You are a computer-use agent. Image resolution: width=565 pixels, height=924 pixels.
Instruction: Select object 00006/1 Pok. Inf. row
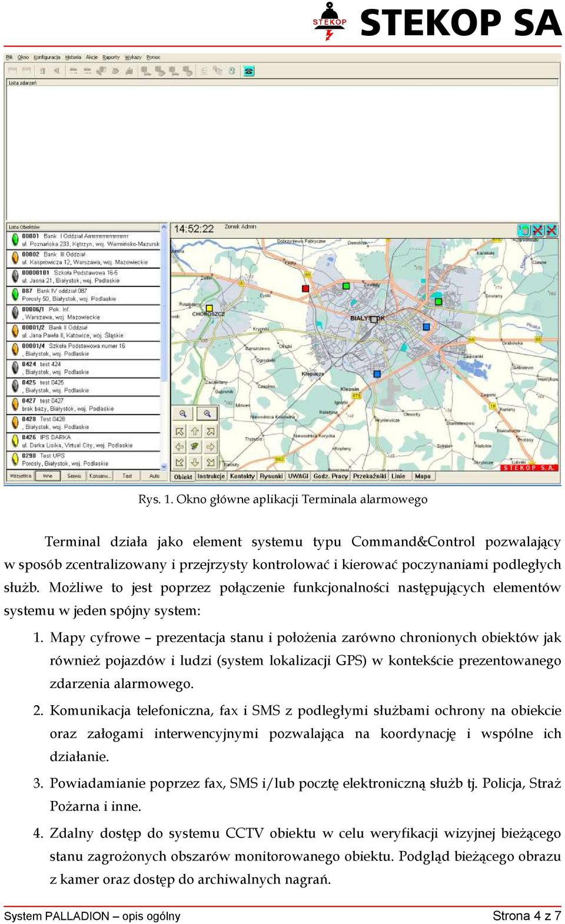click(x=84, y=313)
